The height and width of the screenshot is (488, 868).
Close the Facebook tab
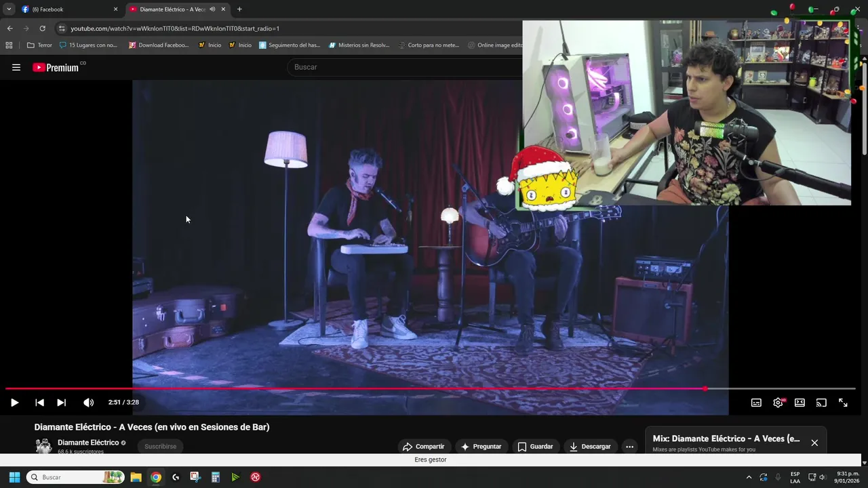click(115, 9)
